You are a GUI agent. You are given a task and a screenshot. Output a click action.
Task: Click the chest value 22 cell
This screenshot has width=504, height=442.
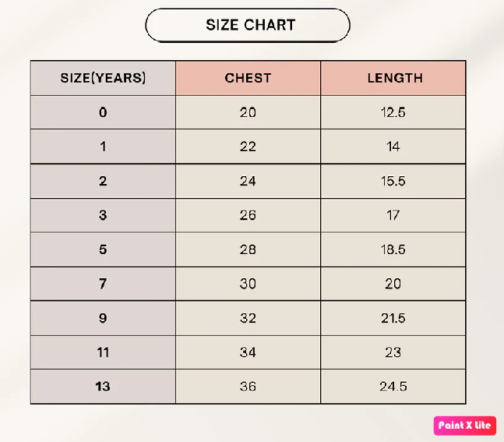click(248, 147)
